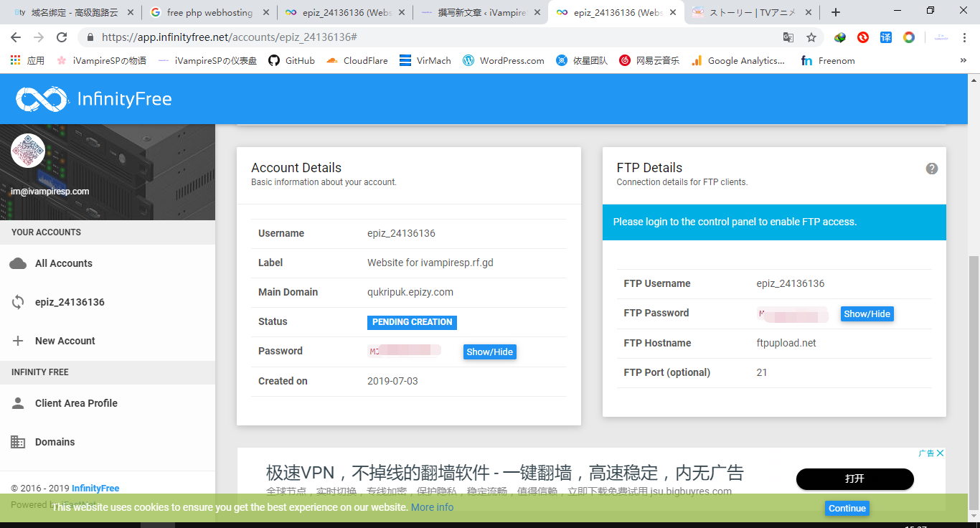Viewport: 980px width, 528px height.
Task: Click Continue on the cookie banner
Action: (847, 508)
